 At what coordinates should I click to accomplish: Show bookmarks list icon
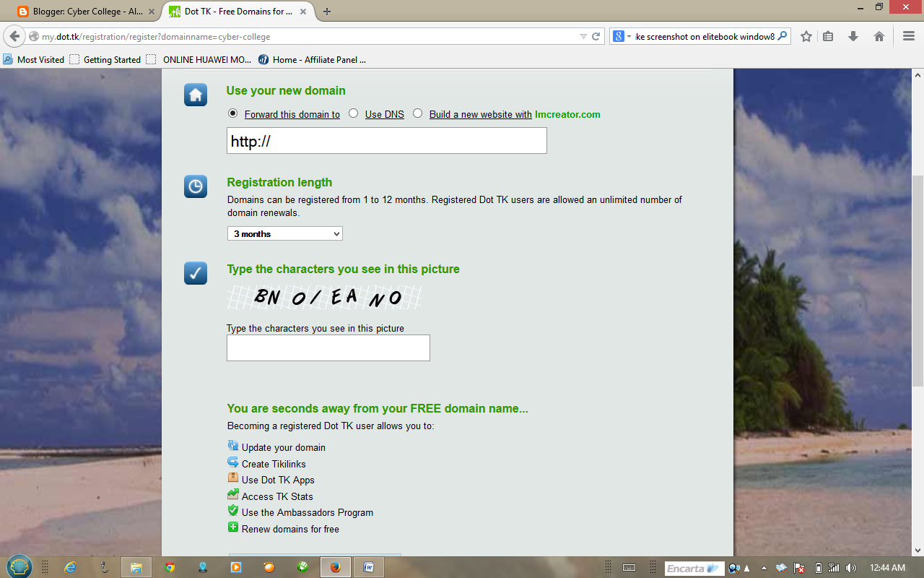click(x=828, y=36)
